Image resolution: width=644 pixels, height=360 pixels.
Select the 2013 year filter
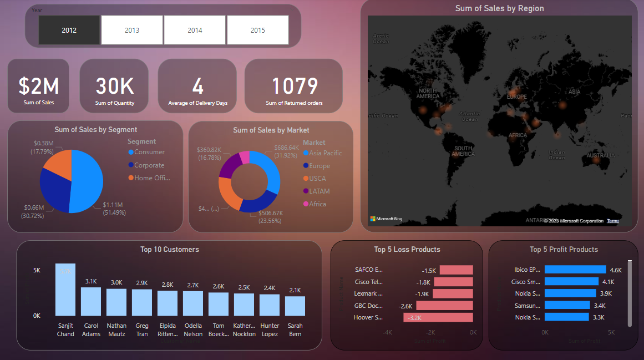tap(131, 29)
